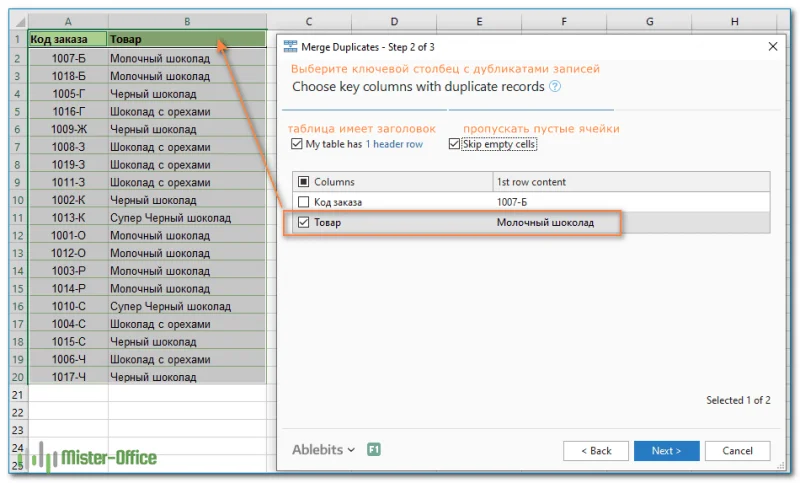Toggle the Skip empty cells checkbox
Image resolution: width=800 pixels, height=483 pixels.
tap(455, 145)
